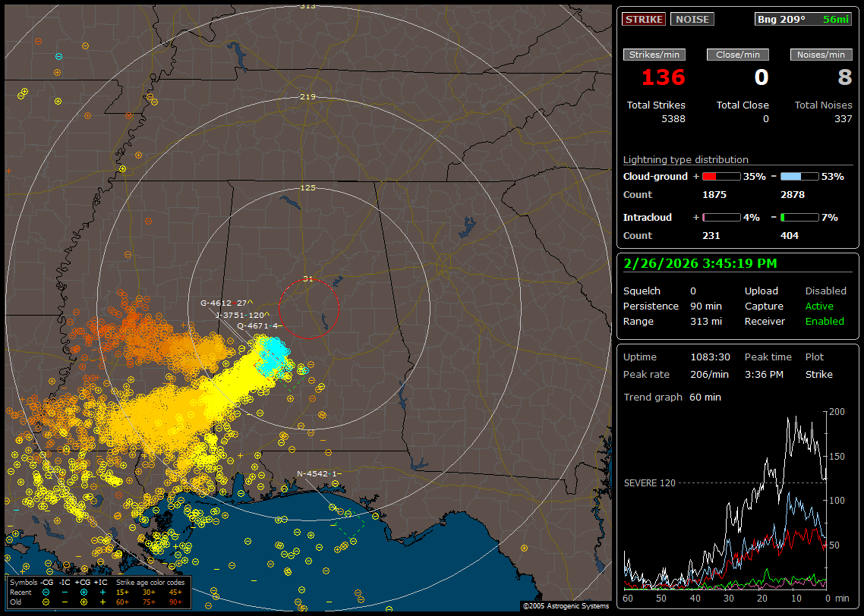Click the storm label N-4542 near the coast

pyautogui.click(x=311, y=474)
